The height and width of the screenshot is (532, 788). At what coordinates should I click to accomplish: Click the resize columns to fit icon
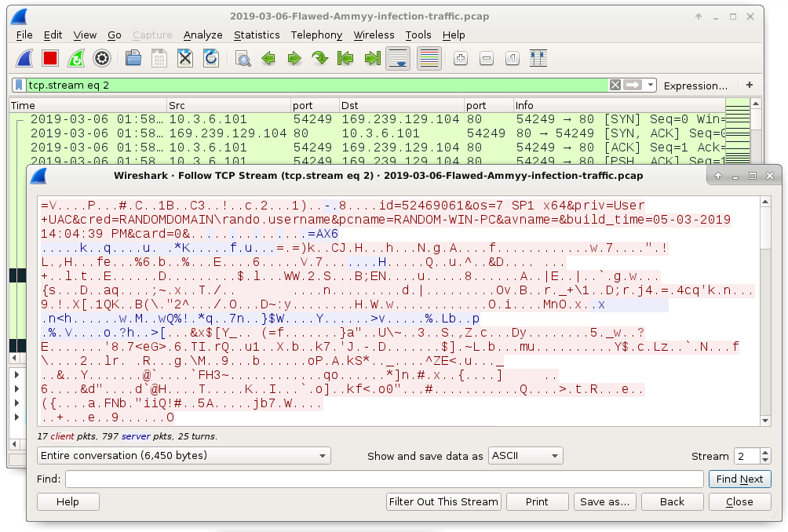tap(538, 58)
